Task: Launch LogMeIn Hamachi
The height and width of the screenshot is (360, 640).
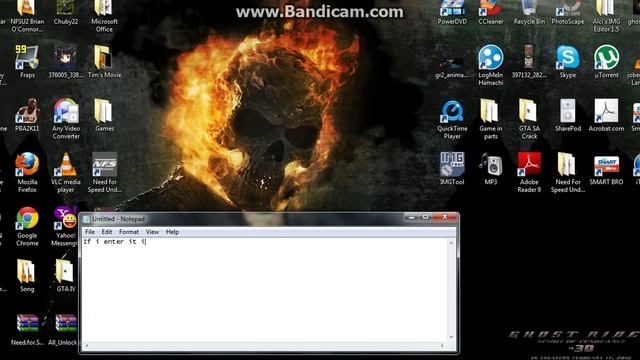Action: 491,65
